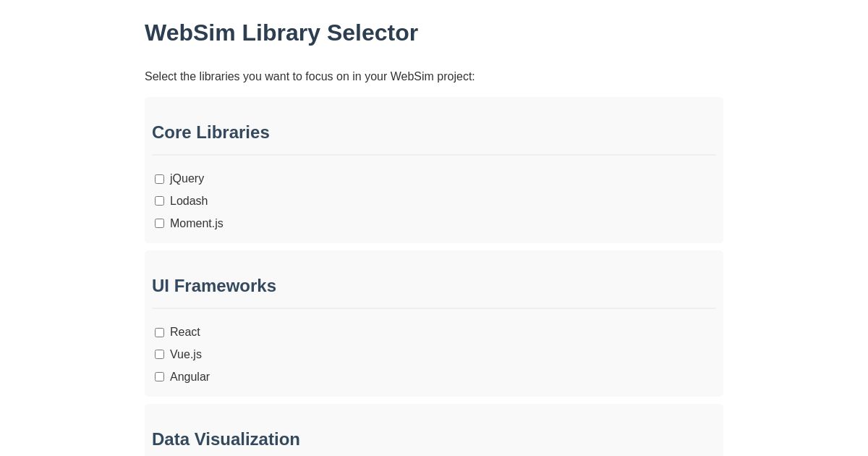Click the Vue.js label text
Image resolution: width=868 pixels, height=456 pixels.
(186, 354)
